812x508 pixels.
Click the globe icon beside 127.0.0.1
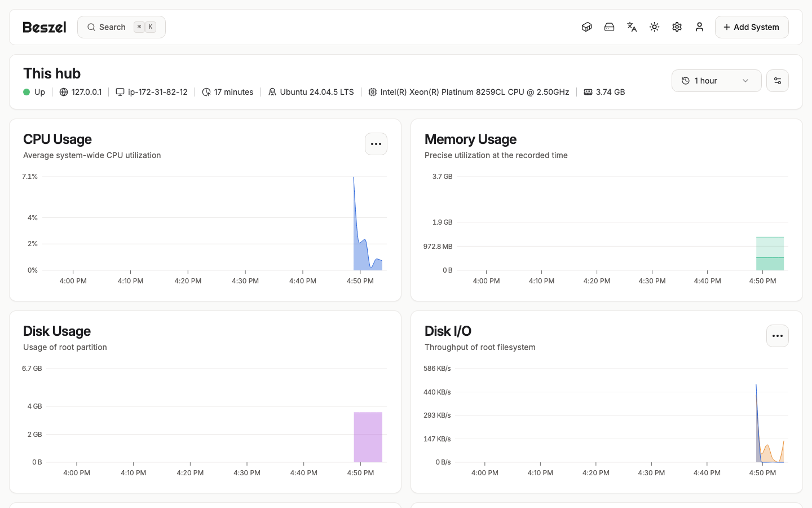(x=64, y=92)
